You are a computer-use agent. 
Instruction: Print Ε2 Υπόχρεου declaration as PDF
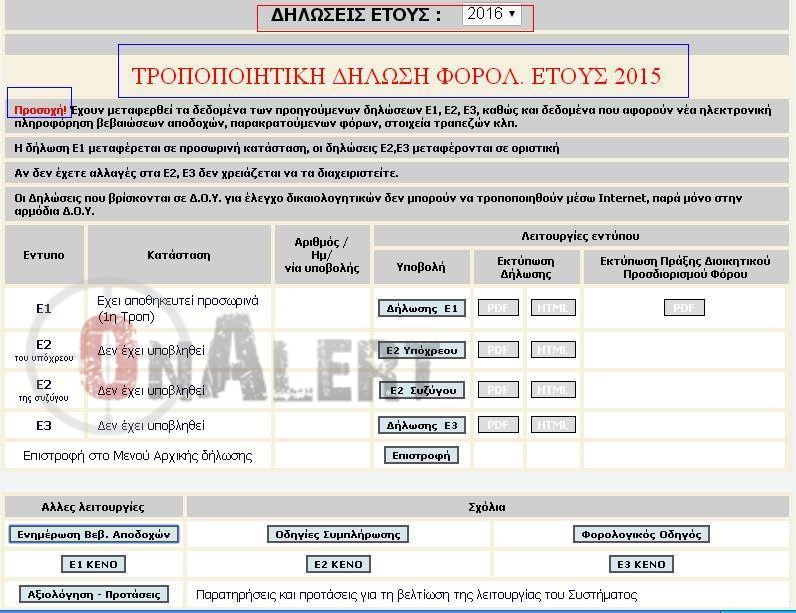click(x=498, y=350)
